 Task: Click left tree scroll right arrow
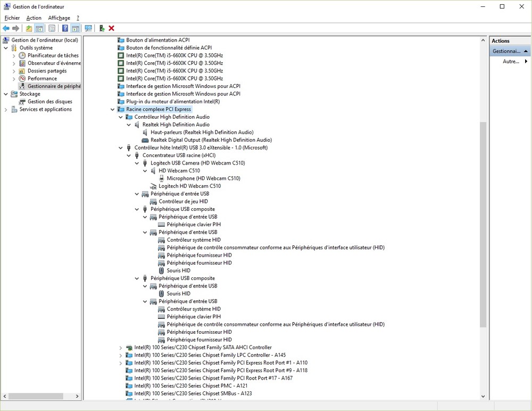click(77, 397)
